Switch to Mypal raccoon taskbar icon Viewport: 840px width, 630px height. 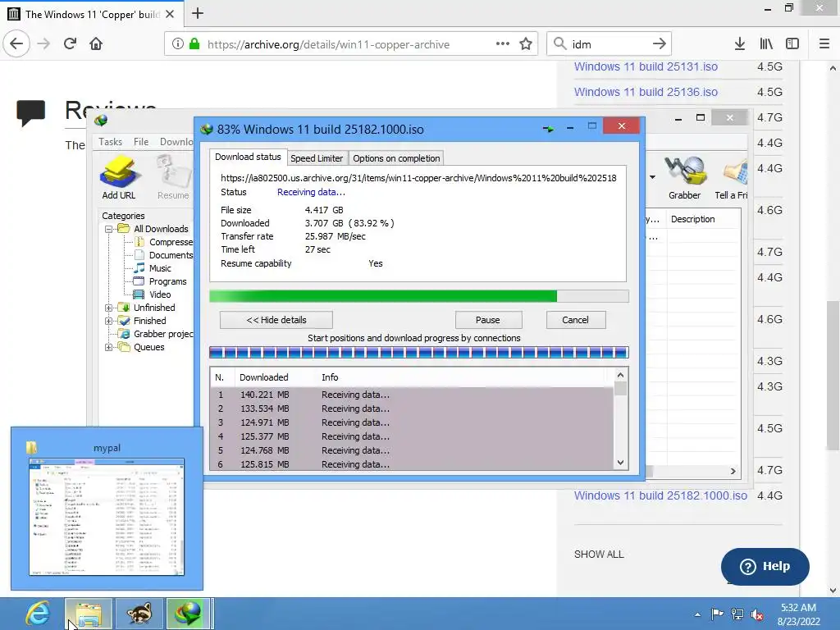coord(139,614)
